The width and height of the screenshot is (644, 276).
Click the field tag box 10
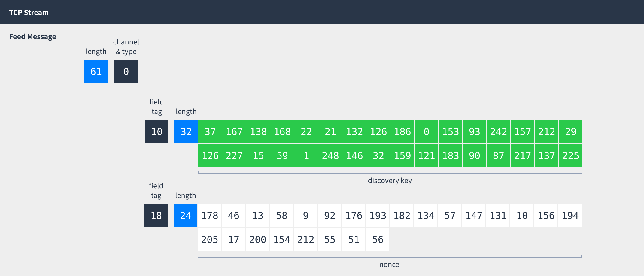coord(156,132)
